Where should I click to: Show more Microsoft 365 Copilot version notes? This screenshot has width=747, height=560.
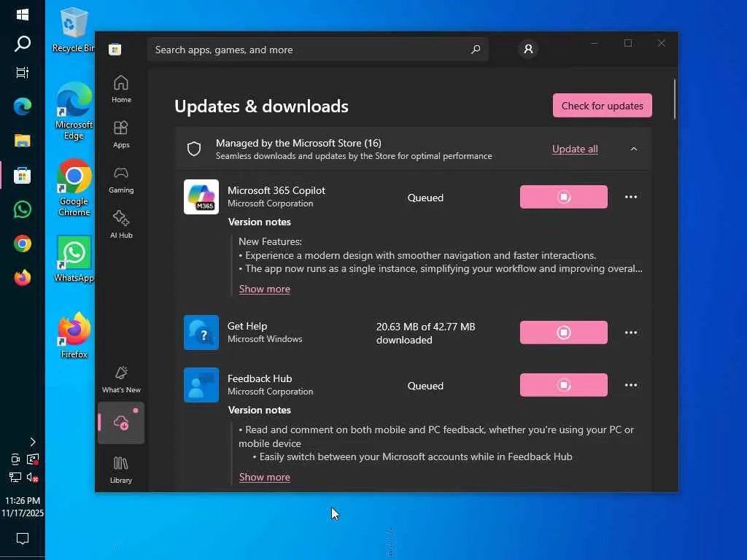click(264, 289)
